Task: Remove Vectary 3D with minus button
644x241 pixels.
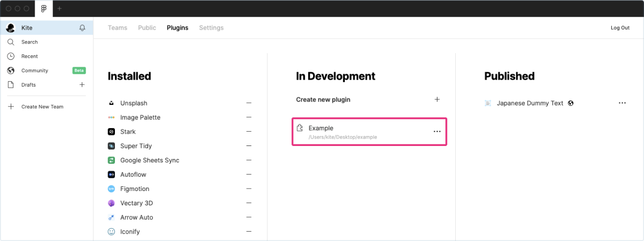Action: [x=249, y=203]
